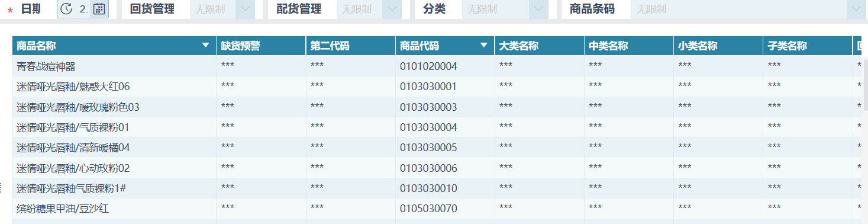Image resolution: width=868 pixels, height=224 pixels.
Task: Open the 分类 dropdown arrow
Action: coord(538,9)
